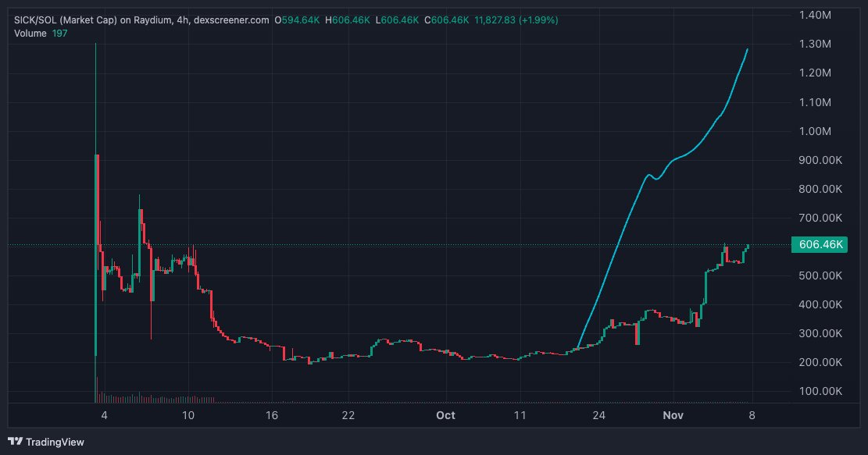Click the date label 4 on time axis
The width and height of the screenshot is (868, 455).
coord(104,415)
